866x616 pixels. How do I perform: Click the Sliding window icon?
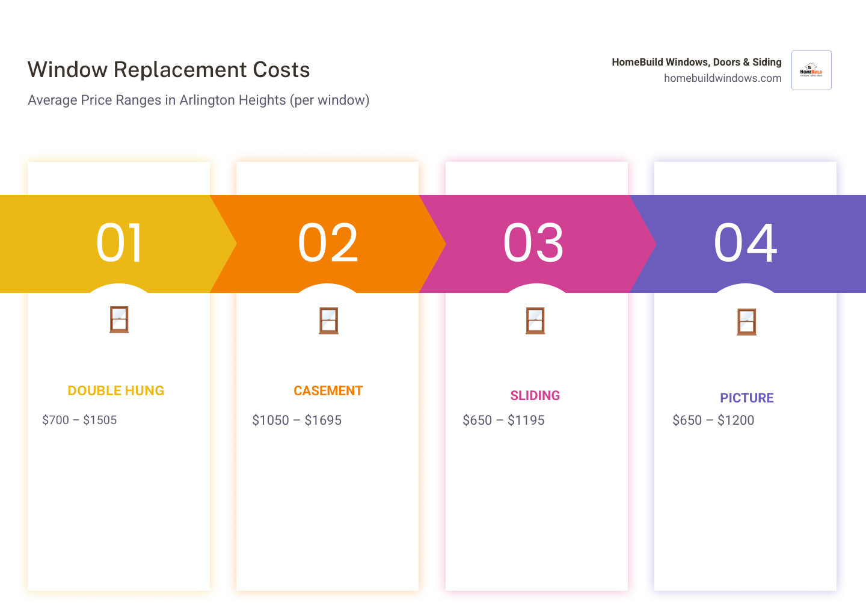pos(536,320)
